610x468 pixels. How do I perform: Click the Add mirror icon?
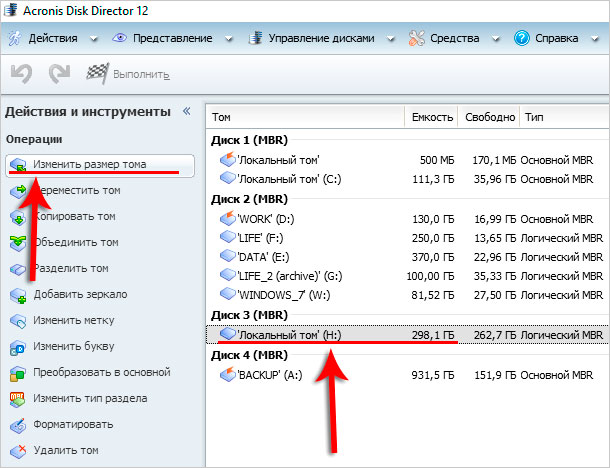(18, 295)
